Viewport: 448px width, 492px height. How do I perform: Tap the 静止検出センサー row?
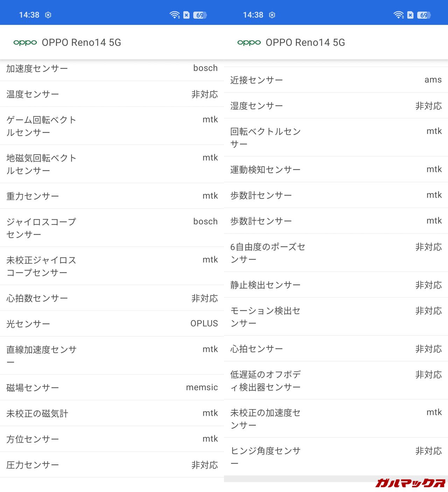[x=336, y=285]
